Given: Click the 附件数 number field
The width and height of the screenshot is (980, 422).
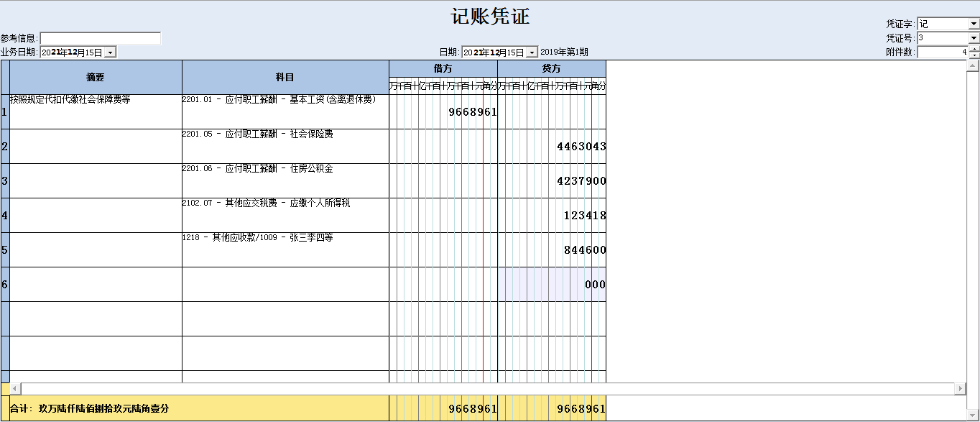Looking at the screenshot, I should tap(943, 52).
